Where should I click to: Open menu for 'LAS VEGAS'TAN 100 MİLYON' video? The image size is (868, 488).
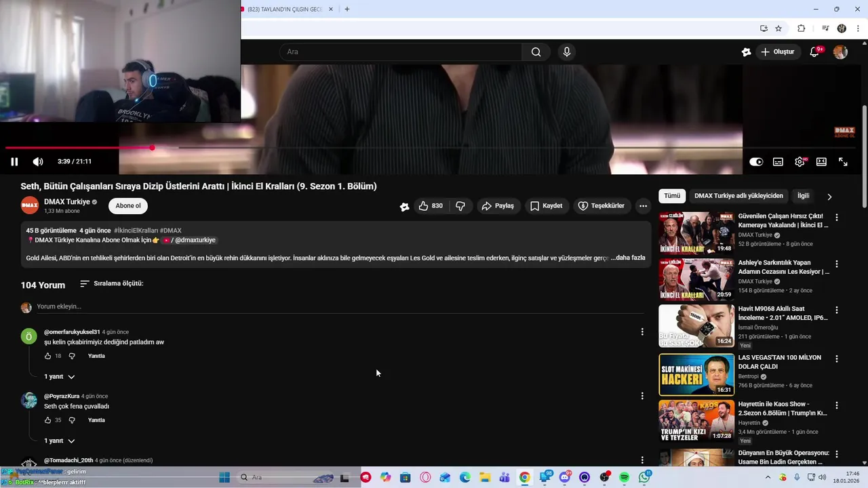[837, 359]
